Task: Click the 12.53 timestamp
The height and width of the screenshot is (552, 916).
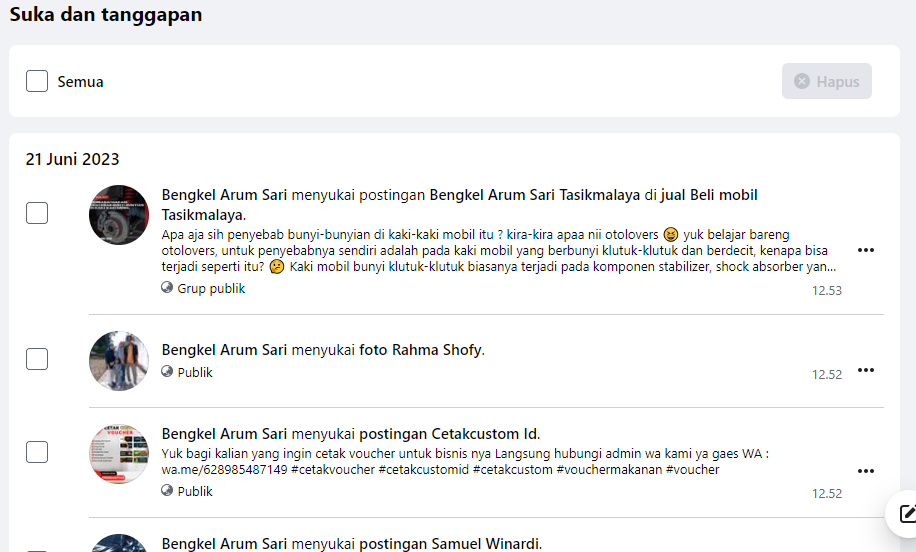Action: coord(827,290)
